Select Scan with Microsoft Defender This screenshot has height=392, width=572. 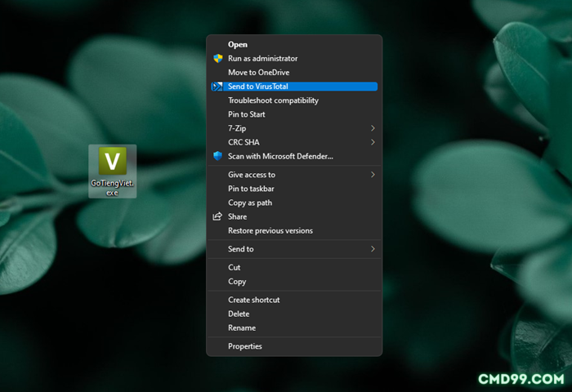(x=294, y=157)
